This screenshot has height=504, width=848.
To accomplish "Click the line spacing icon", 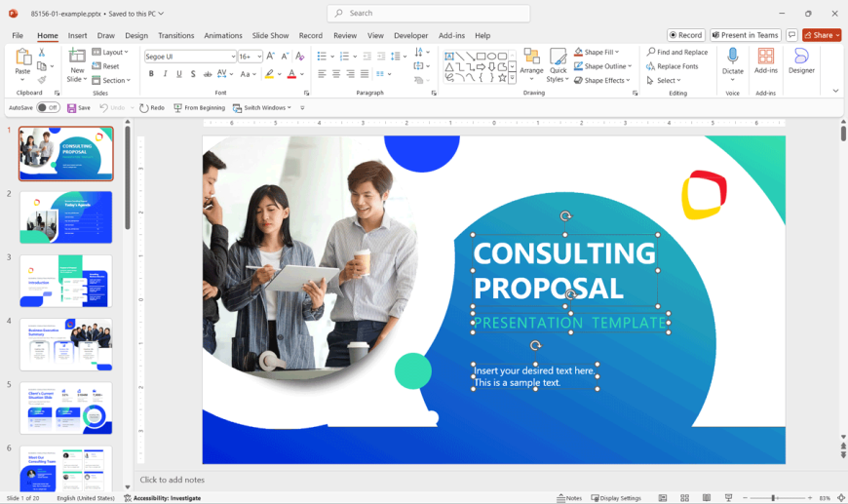I will click(396, 57).
